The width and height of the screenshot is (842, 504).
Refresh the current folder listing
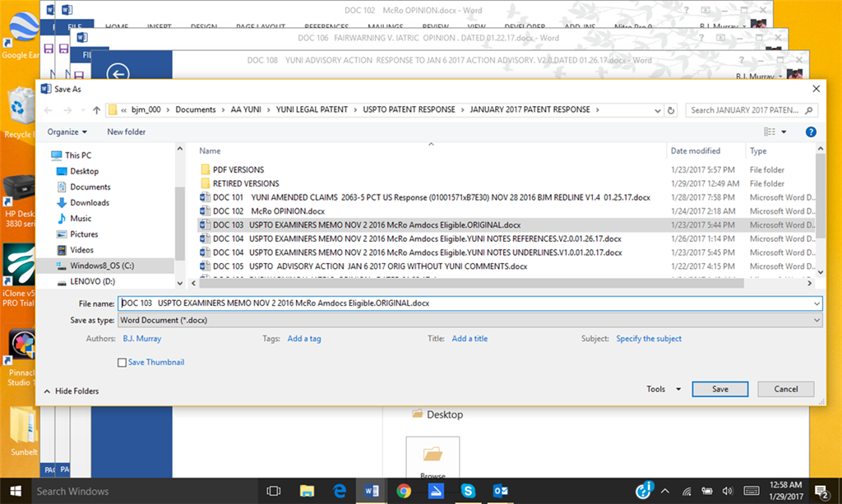(671, 110)
